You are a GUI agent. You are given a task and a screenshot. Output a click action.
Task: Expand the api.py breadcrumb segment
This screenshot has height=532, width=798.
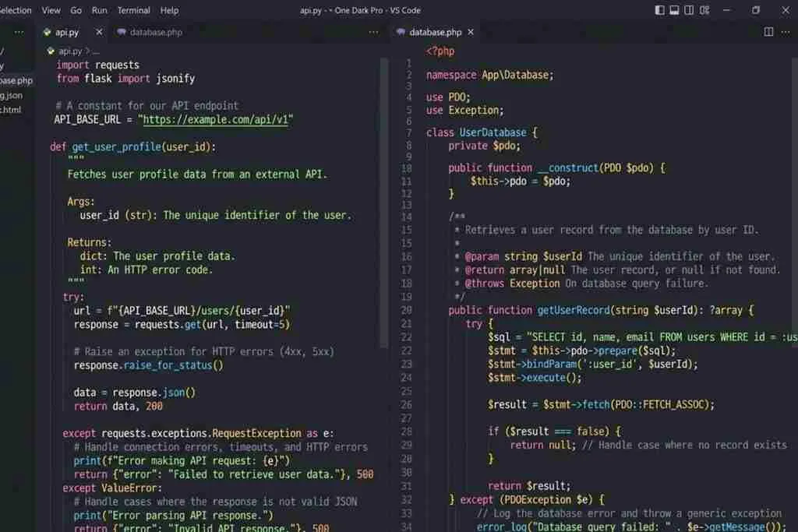[69, 51]
